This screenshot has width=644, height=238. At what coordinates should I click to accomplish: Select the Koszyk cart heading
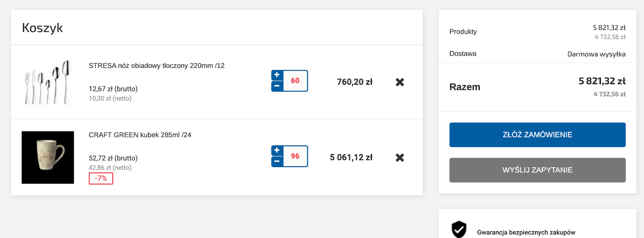(42, 28)
